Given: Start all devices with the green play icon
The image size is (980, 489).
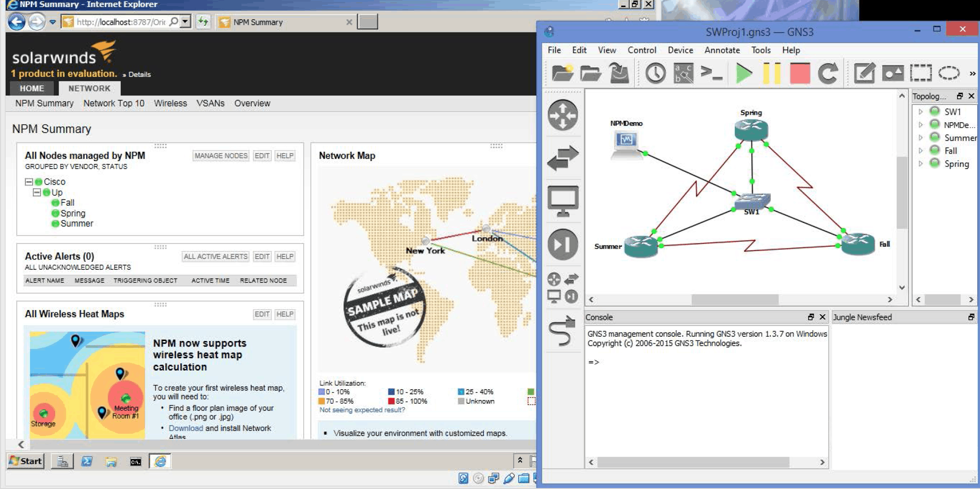Looking at the screenshot, I should coord(744,73).
